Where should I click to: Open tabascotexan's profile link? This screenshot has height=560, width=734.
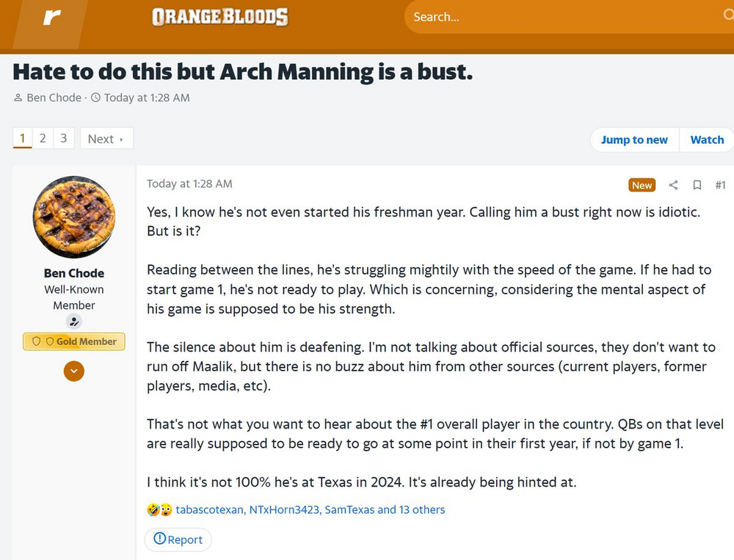pos(209,509)
